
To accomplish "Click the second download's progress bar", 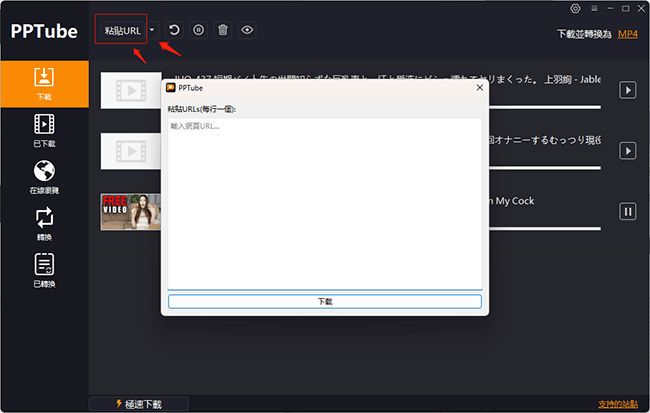I will (x=545, y=168).
